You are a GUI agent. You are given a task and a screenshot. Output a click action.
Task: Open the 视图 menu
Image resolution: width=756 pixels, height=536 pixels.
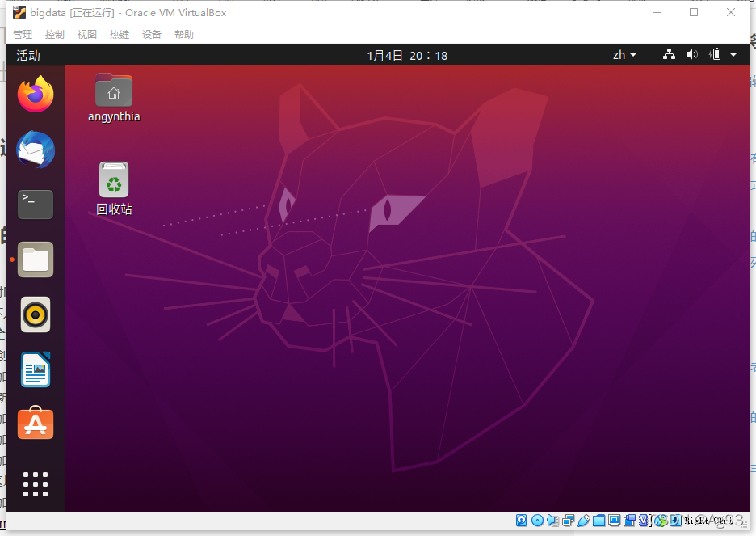(86, 34)
